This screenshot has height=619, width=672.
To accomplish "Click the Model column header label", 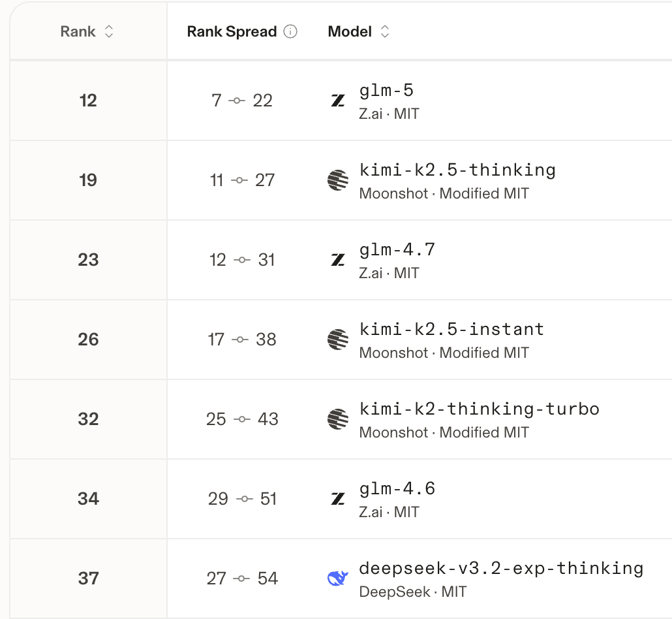I will [350, 31].
